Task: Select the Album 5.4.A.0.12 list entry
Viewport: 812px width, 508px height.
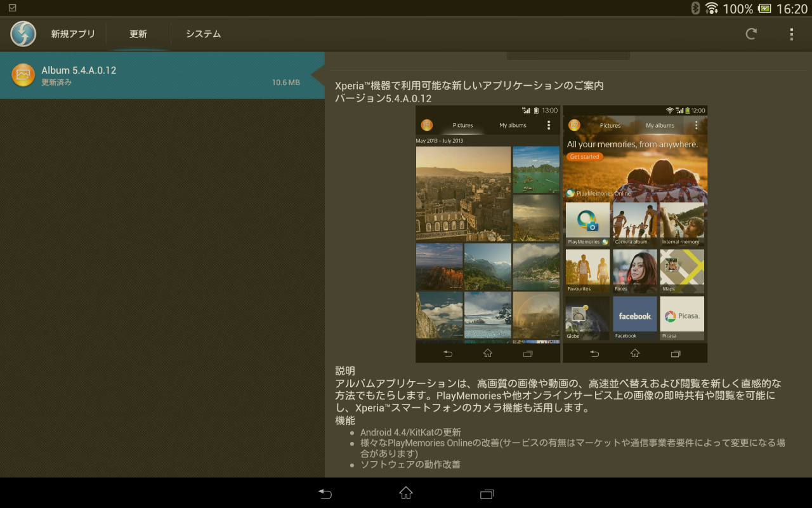Action: pyautogui.click(x=162, y=76)
